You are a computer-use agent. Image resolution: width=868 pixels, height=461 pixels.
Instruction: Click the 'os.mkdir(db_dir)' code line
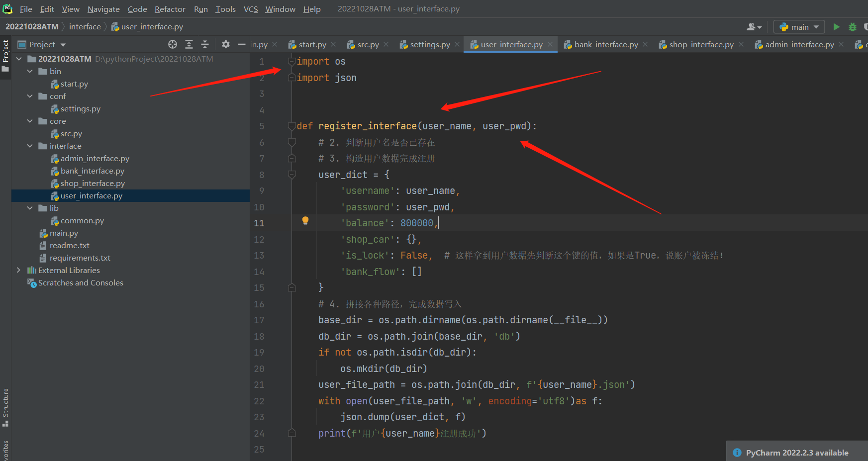point(384,369)
